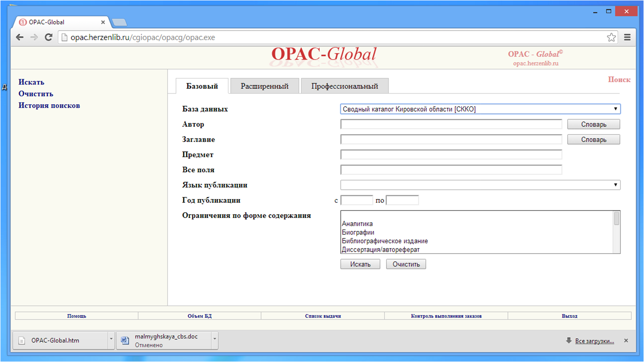Open История поисков in sidebar
Image resolution: width=644 pixels, height=362 pixels.
click(x=49, y=106)
